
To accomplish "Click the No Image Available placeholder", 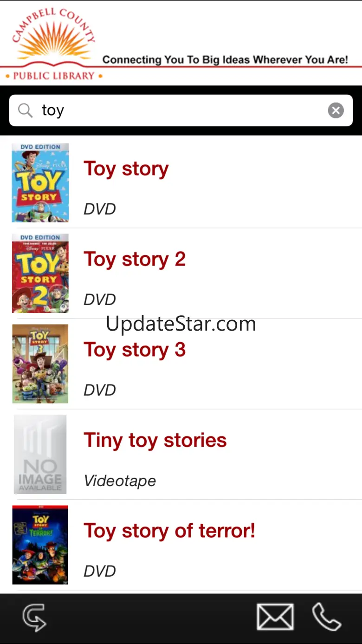I will [40, 454].
